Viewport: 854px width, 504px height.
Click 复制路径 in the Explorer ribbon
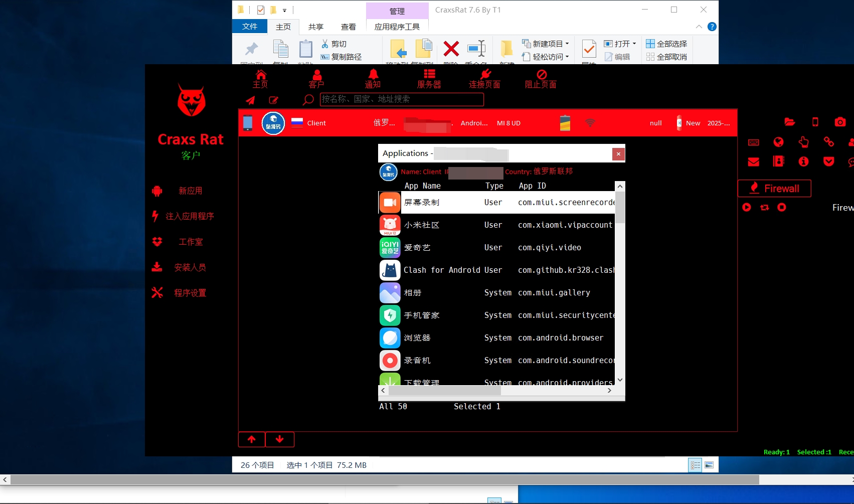click(341, 57)
